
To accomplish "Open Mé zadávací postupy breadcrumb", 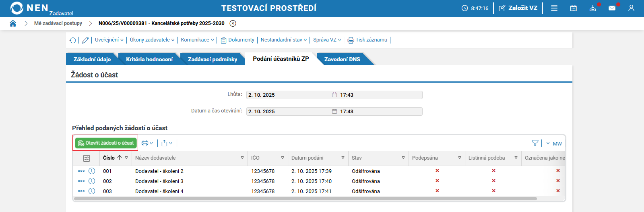I will (x=58, y=23).
